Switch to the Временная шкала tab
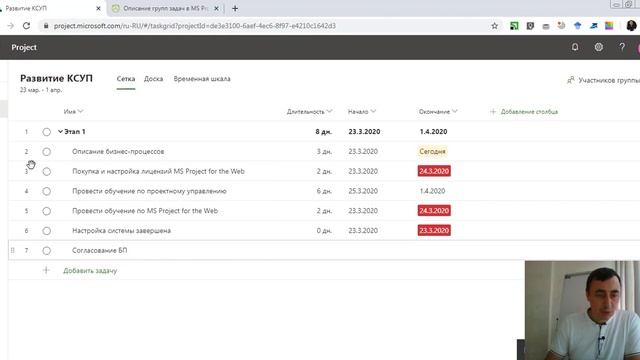Screen dimensions: 640x360 [202, 79]
